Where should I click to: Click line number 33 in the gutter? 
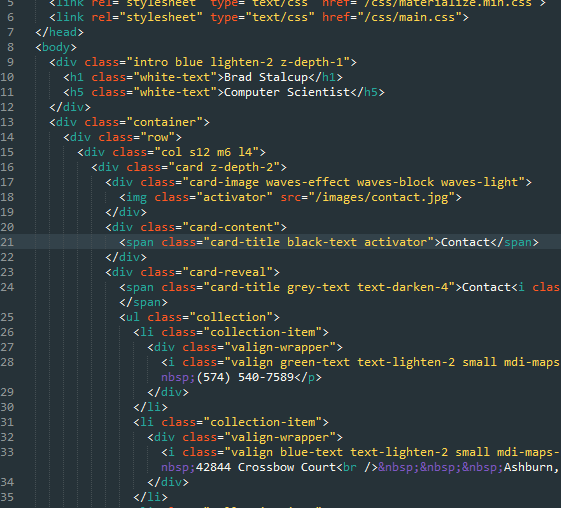(x=7, y=453)
